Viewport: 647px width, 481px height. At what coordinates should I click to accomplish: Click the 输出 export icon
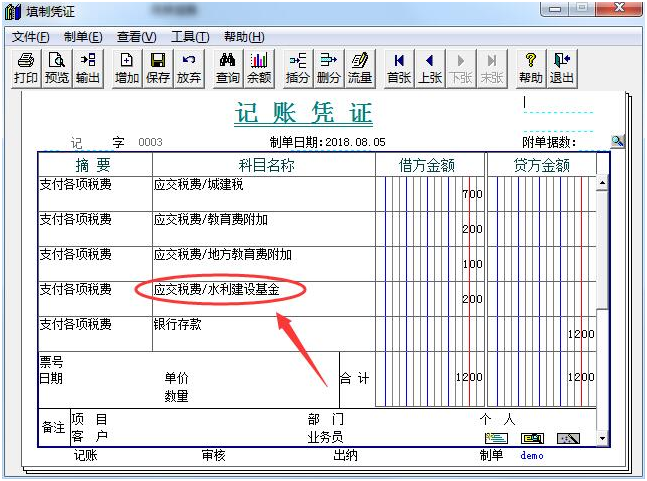[x=87, y=68]
